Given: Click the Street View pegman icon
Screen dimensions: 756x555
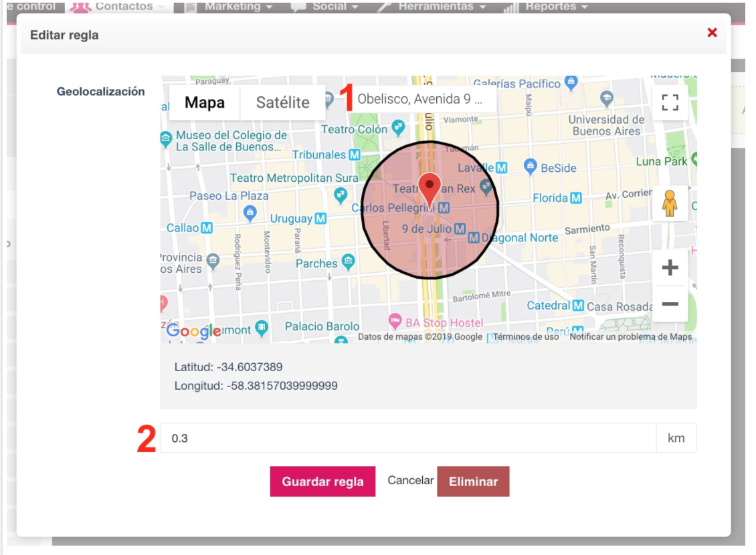Looking at the screenshot, I should pyautogui.click(x=670, y=203).
